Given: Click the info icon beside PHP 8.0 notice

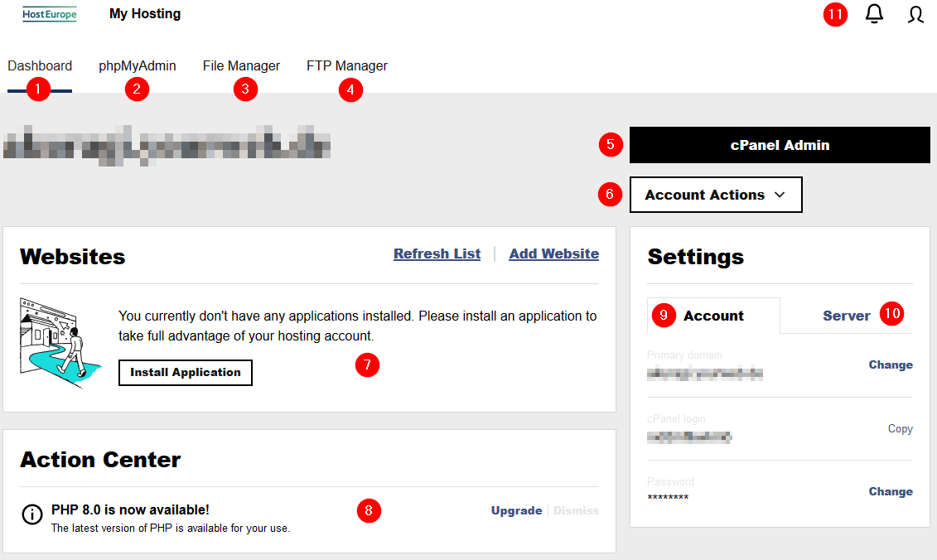Looking at the screenshot, I should pyautogui.click(x=32, y=514).
